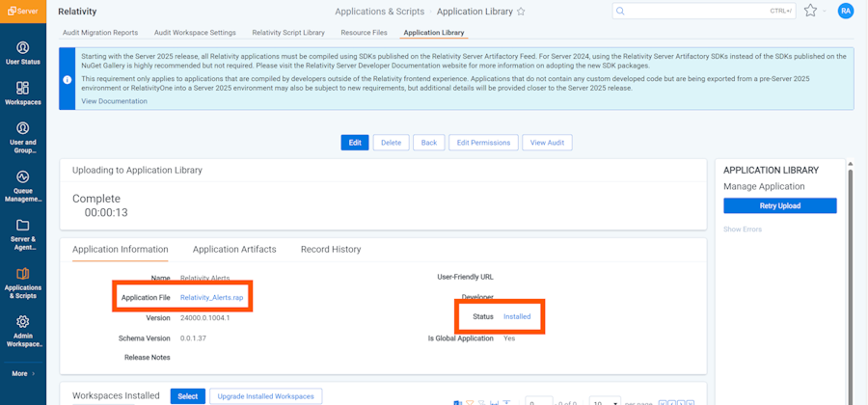The width and height of the screenshot is (868, 405).
Task: Select the Application Library tab
Action: (x=434, y=33)
